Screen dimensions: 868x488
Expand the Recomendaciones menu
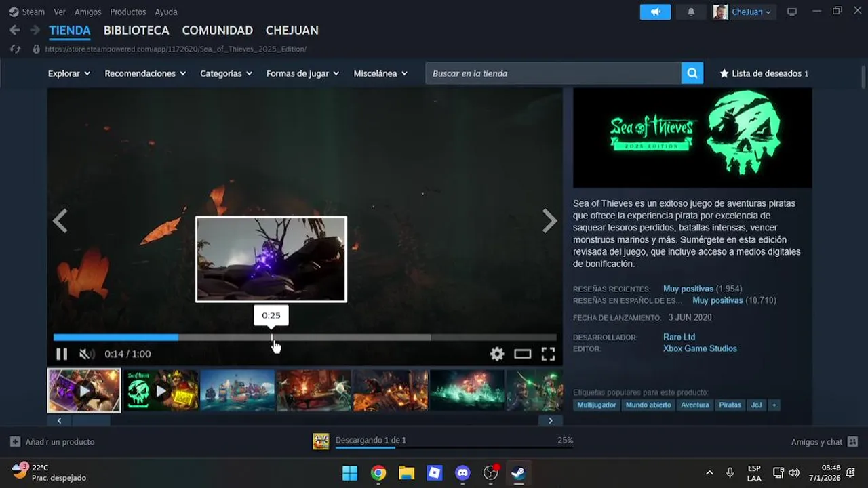tap(145, 73)
